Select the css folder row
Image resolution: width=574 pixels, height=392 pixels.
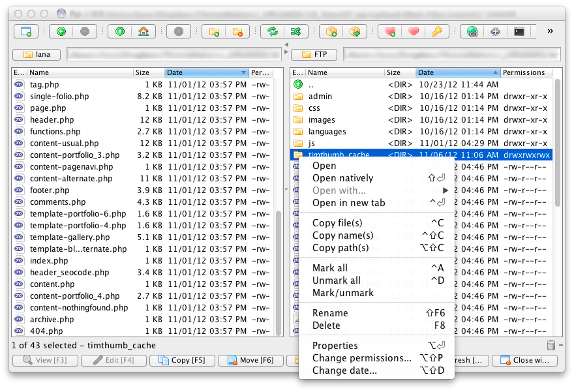click(421, 108)
